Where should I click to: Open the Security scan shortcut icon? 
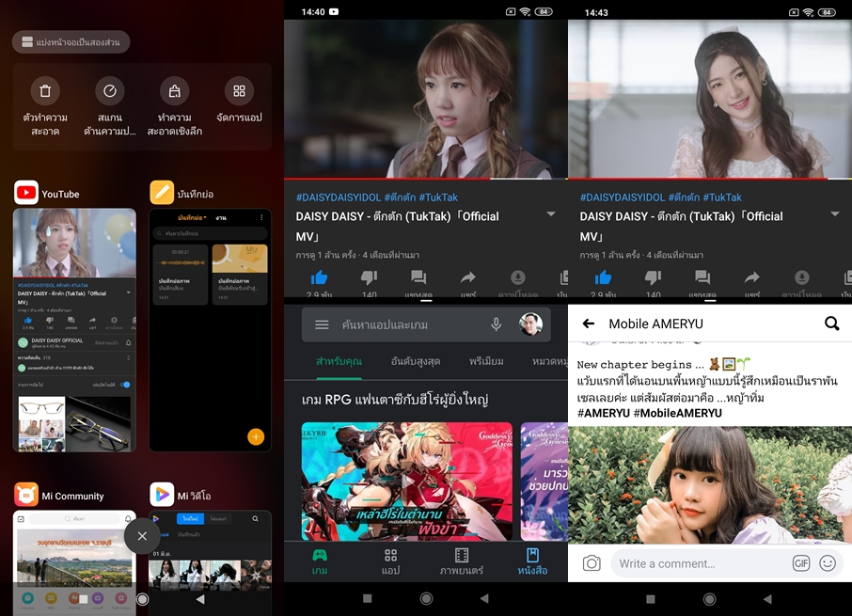110,91
